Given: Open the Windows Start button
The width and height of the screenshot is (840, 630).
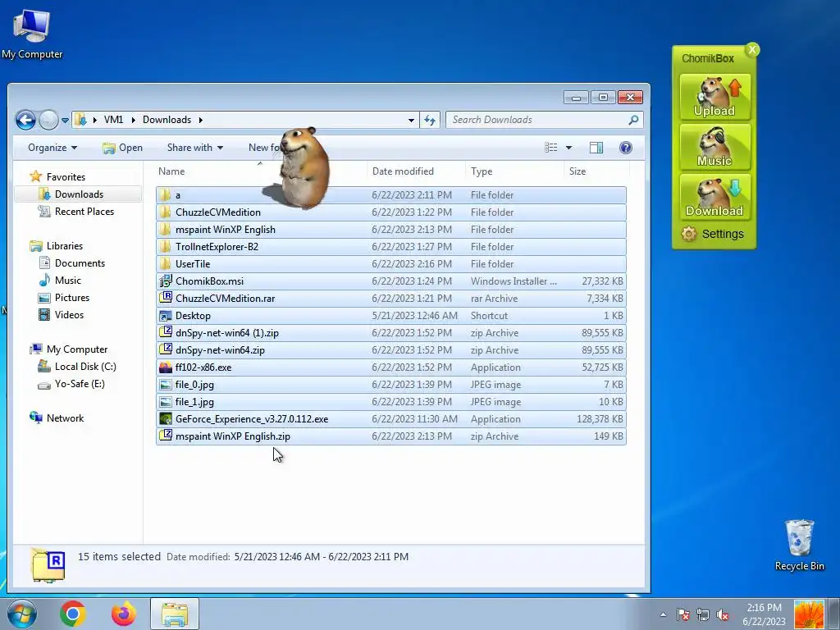Looking at the screenshot, I should click(x=22, y=614).
